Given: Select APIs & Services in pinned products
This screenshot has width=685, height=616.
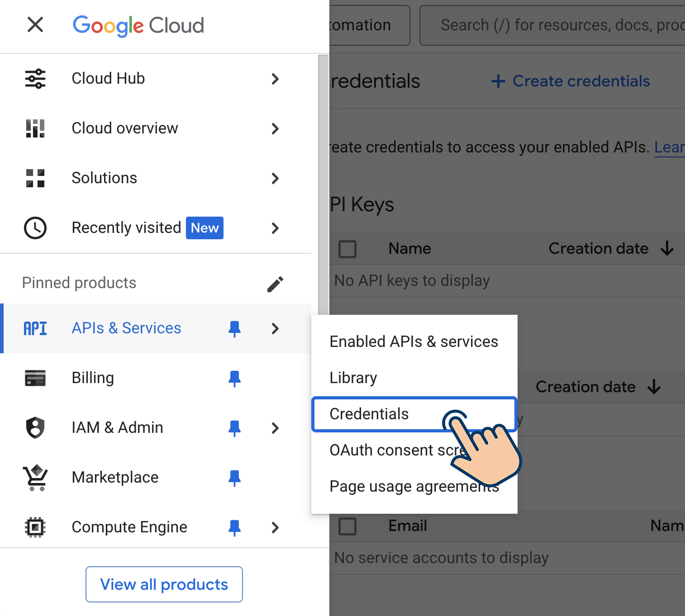Looking at the screenshot, I should (156, 328).
